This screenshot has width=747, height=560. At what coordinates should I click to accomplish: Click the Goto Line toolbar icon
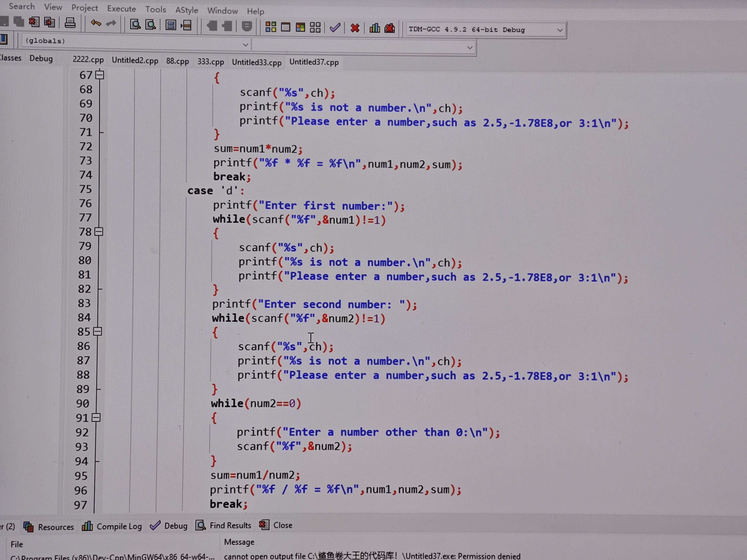186,26
